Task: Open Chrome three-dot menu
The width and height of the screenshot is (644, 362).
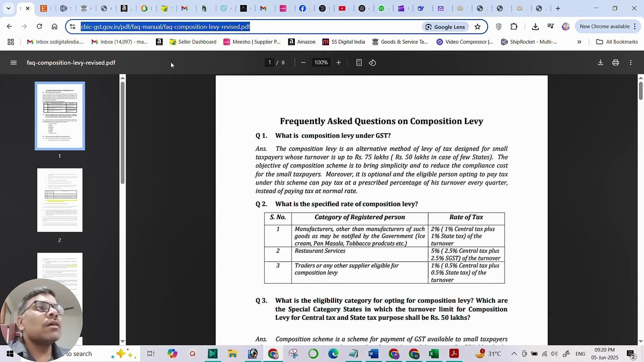Action: coord(635,27)
